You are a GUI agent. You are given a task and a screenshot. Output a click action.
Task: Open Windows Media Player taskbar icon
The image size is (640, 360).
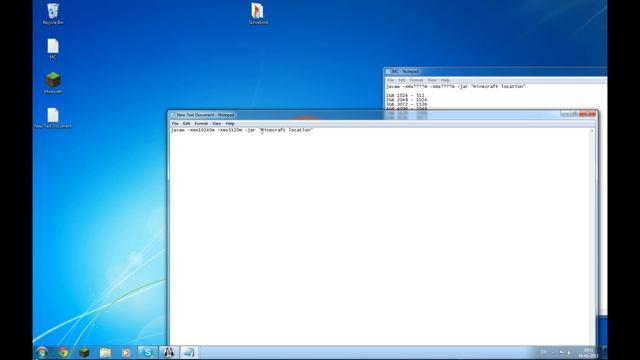(x=126, y=352)
